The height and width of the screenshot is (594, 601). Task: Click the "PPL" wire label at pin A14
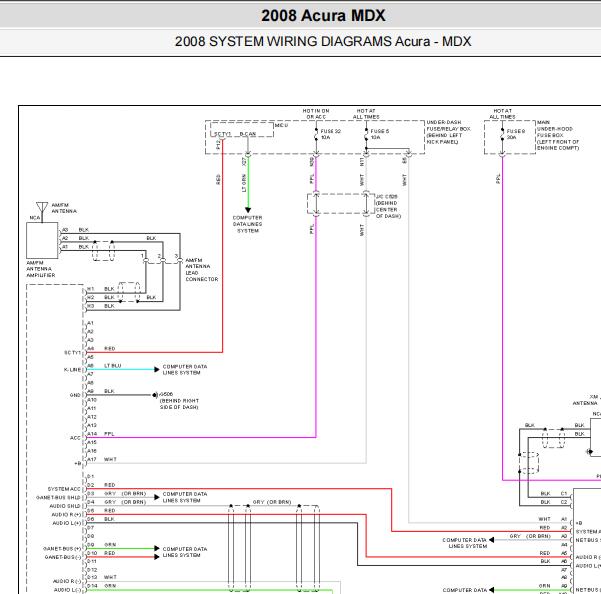(x=109, y=434)
